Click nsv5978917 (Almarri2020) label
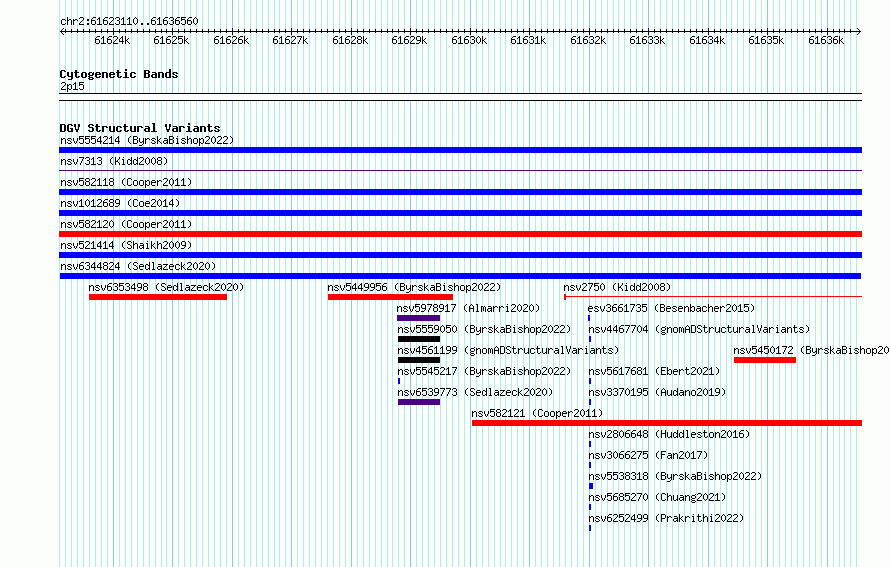Viewport: 890px width, 567px height. (x=468, y=308)
